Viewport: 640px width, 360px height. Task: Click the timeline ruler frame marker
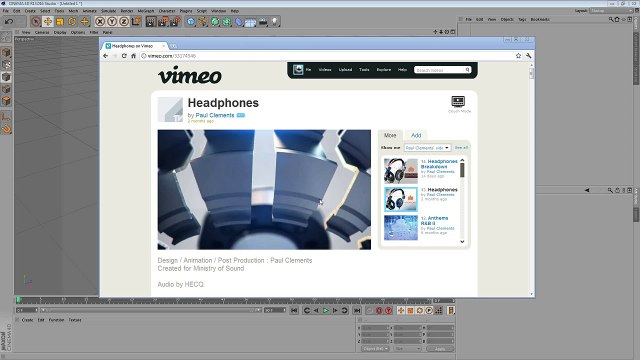pos(18,300)
